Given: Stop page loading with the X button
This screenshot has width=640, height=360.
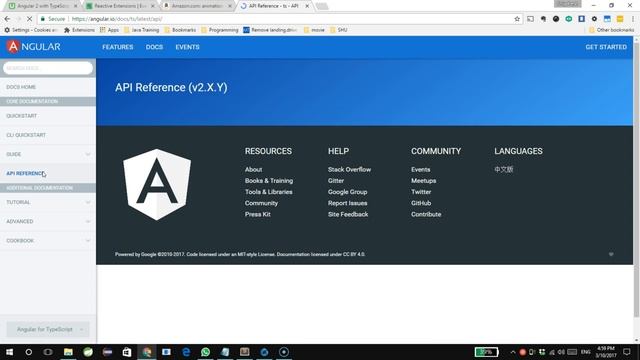Looking at the screenshot, I should (x=30, y=19).
